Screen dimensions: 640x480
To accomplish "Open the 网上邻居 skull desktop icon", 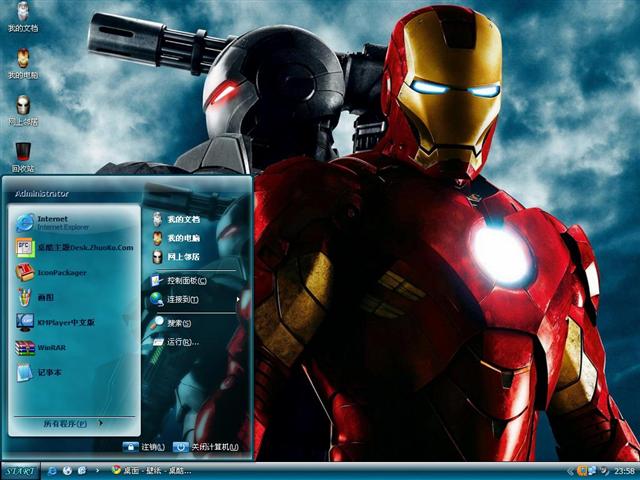I will 23,110.
